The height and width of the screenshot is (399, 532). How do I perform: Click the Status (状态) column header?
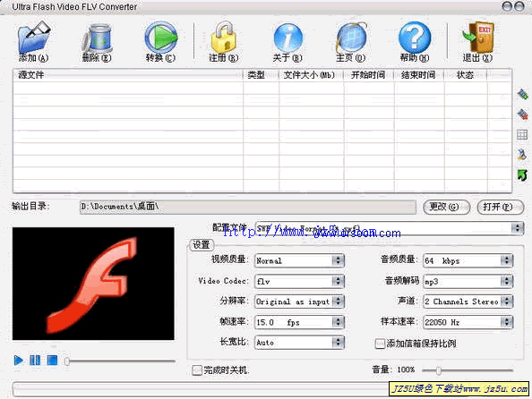click(466, 75)
